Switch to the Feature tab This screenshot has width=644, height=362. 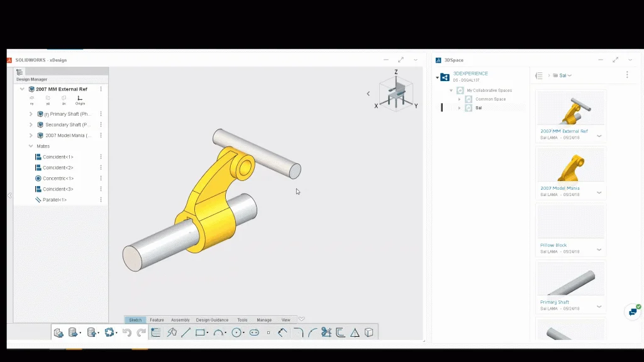pos(157,320)
